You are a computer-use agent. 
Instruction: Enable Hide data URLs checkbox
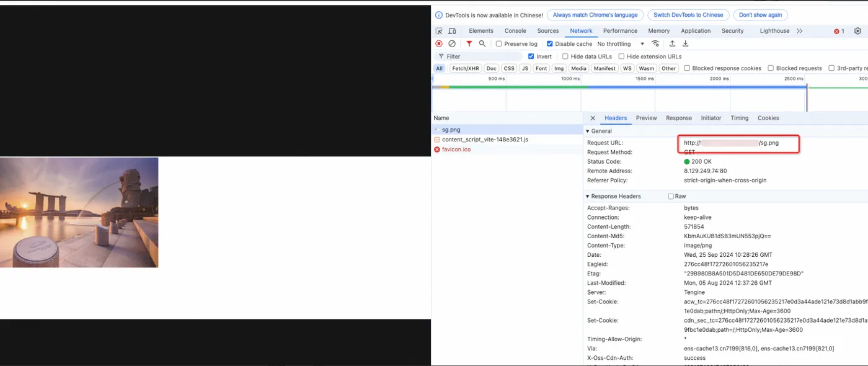pos(565,56)
